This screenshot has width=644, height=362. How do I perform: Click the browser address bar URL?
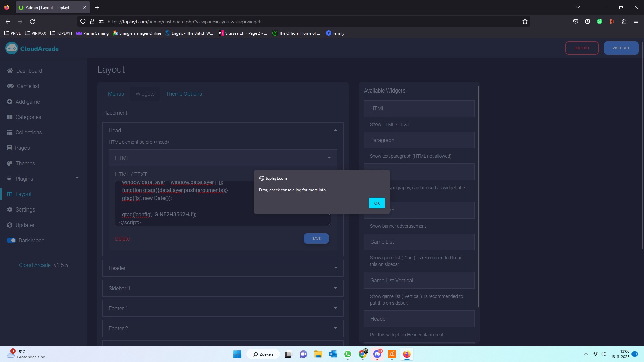(185, 22)
